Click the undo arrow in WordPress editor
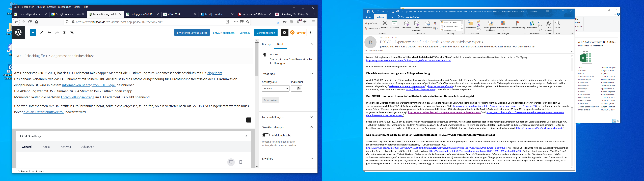The height and width of the screenshot is (181, 644). point(49,33)
